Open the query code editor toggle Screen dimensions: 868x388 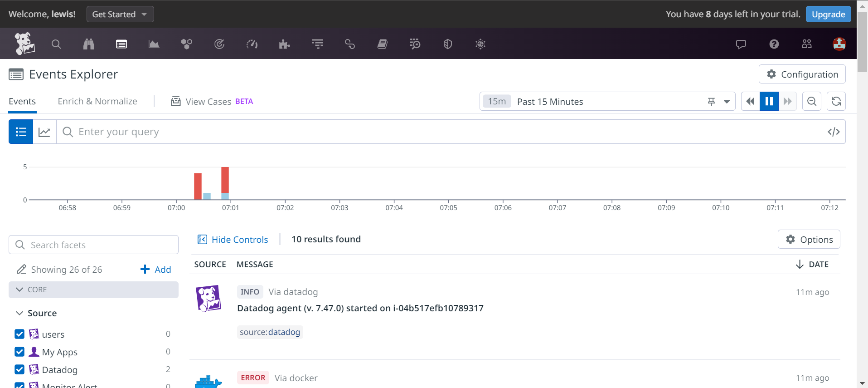coord(834,132)
